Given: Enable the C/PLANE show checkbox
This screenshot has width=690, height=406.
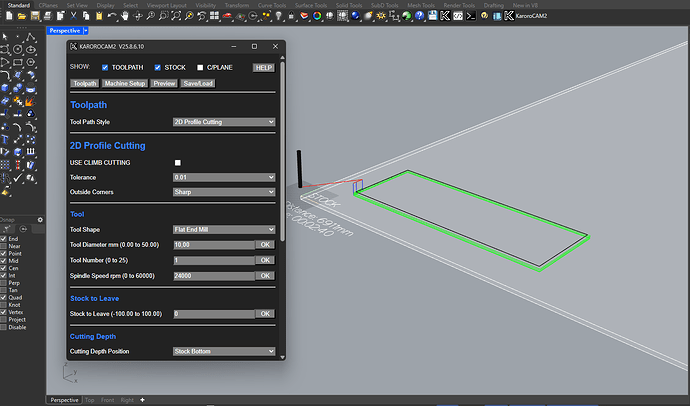Looking at the screenshot, I should pyautogui.click(x=199, y=67).
